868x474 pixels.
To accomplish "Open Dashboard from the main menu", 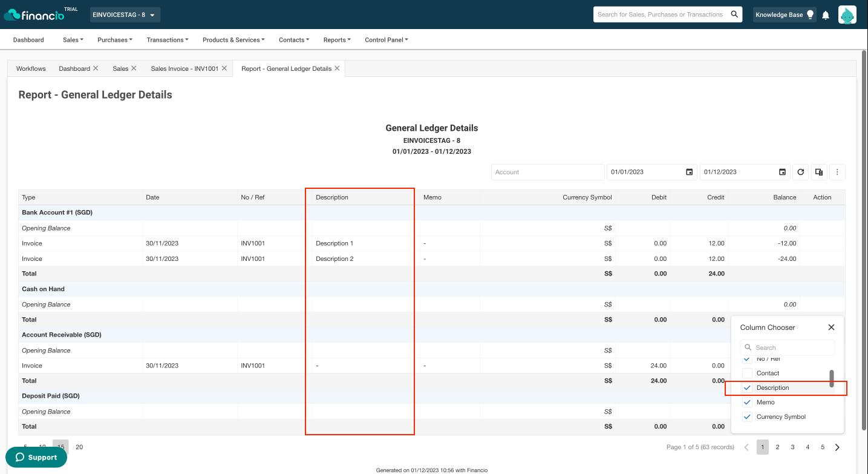I will pyautogui.click(x=28, y=40).
